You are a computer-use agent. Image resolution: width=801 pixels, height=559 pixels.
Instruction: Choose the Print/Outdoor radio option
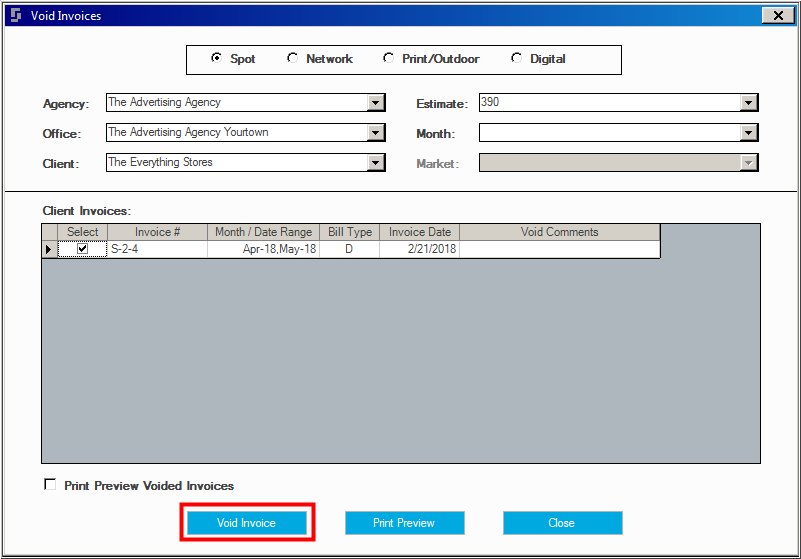[x=388, y=58]
